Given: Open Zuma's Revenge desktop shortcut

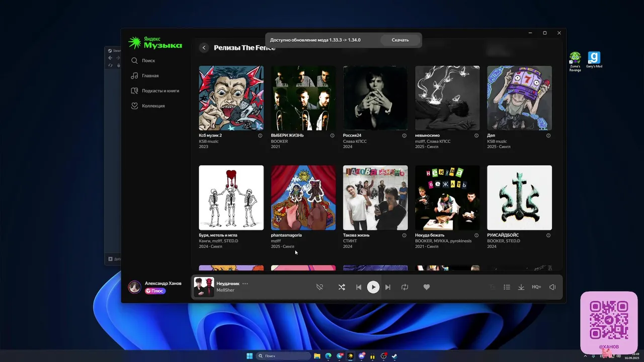Looking at the screenshot, I should click(x=575, y=61).
